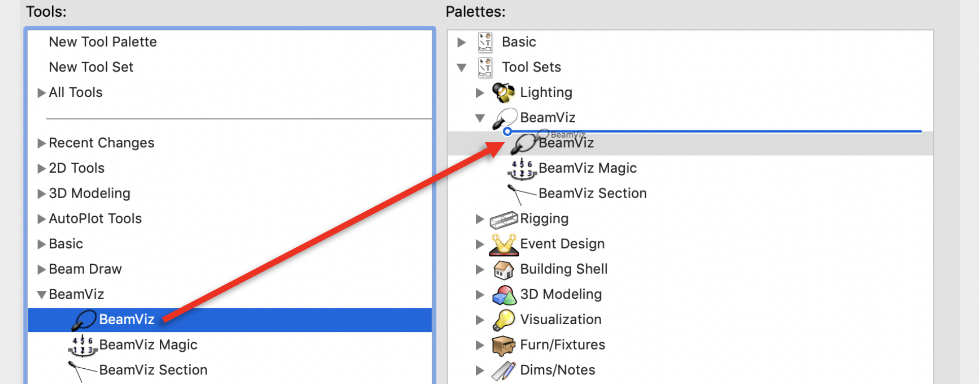Select the Building Shell label
Screen dimensions: 980x384
click(564, 270)
